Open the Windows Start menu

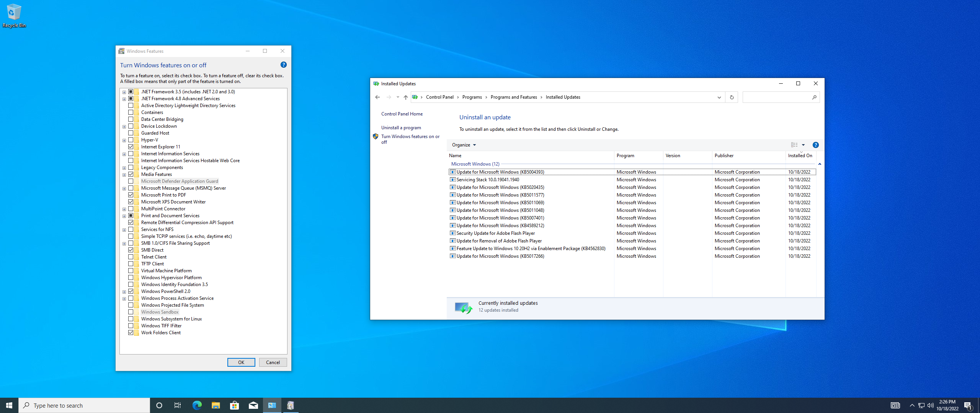(x=9, y=405)
